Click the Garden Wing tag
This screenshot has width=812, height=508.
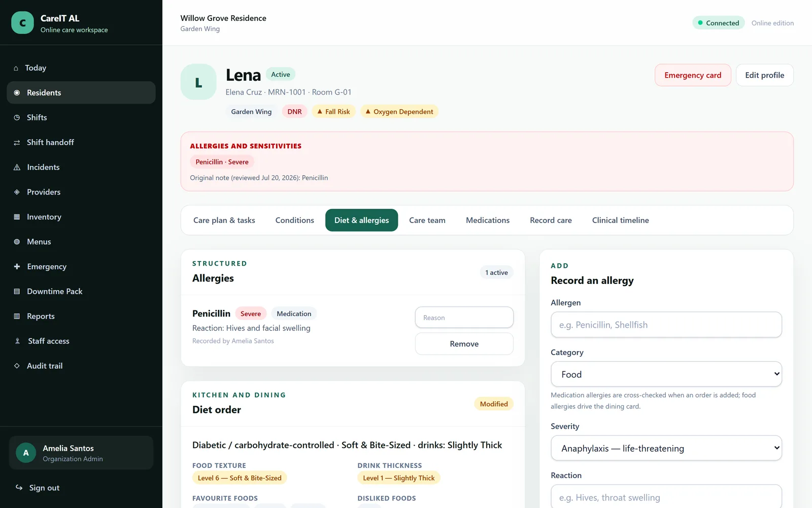(x=251, y=112)
